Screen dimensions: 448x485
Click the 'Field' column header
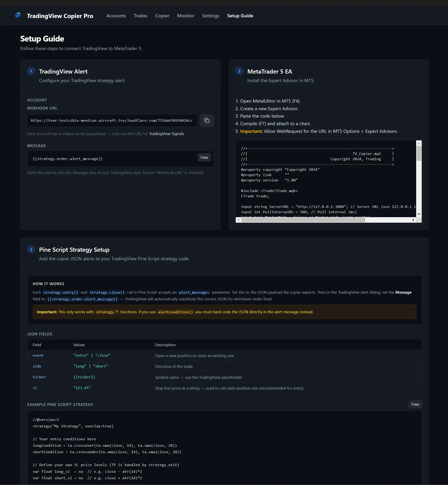click(x=37, y=345)
